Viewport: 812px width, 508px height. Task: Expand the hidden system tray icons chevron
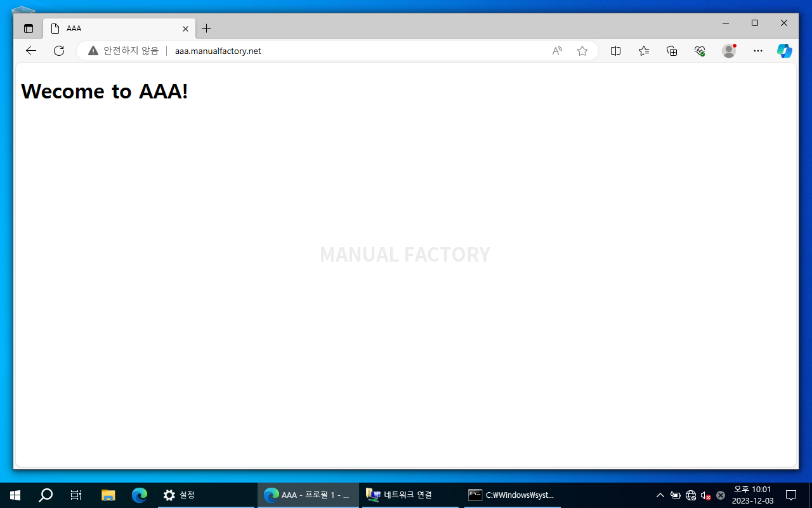click(x=660, y=495)
